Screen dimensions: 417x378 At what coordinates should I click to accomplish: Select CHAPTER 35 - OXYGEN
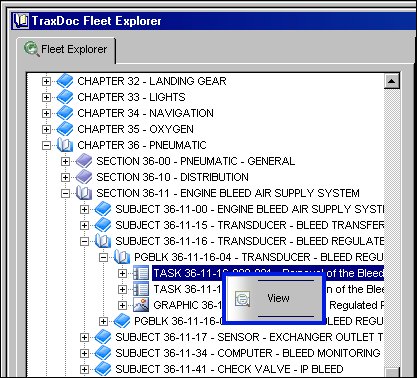point(135,129)
